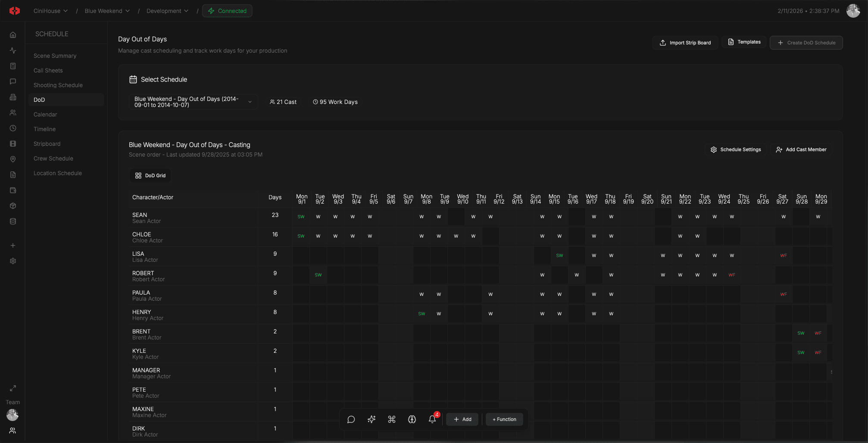Click BRENT's SW cell on Sun 9/28

(801, 333)
